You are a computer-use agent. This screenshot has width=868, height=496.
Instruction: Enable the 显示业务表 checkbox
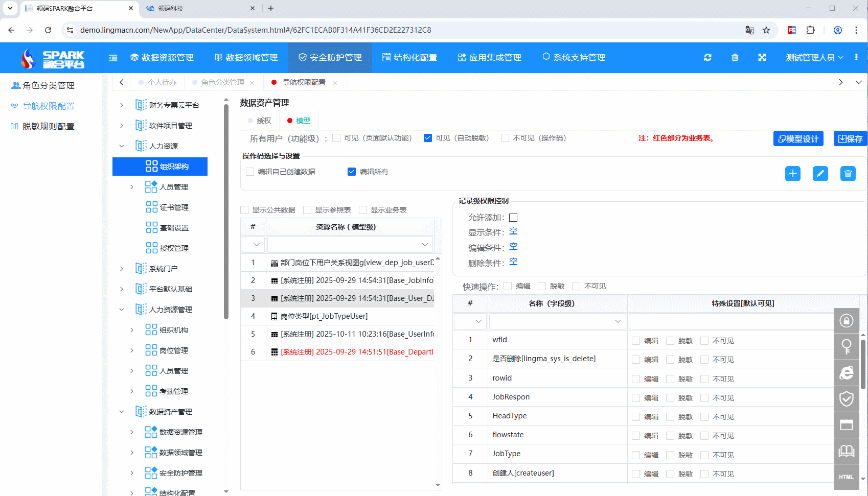point(362,210)
